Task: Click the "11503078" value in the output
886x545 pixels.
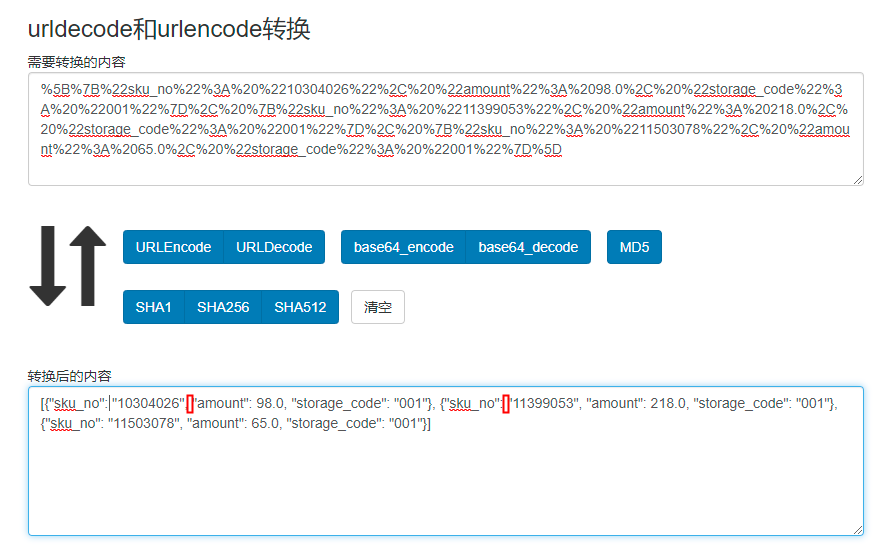Action: click(145, 424)
